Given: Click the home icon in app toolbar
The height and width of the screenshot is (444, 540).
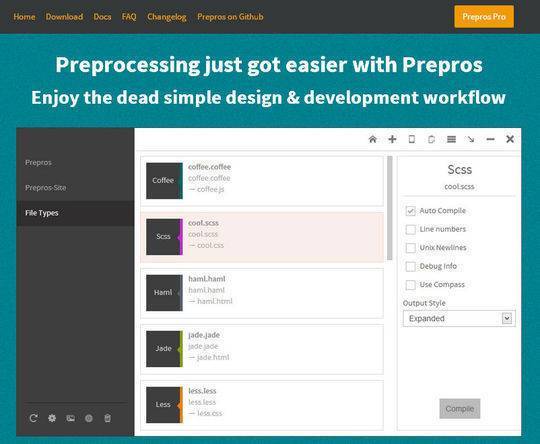Looking at the screenshot, I should tap(372, 139).
